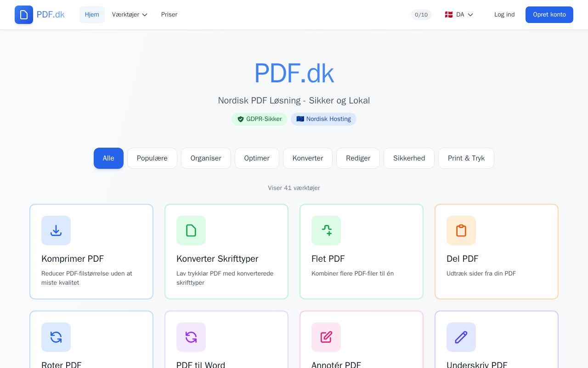Open the Komprimer PDF tool title

tap(73, 259)
